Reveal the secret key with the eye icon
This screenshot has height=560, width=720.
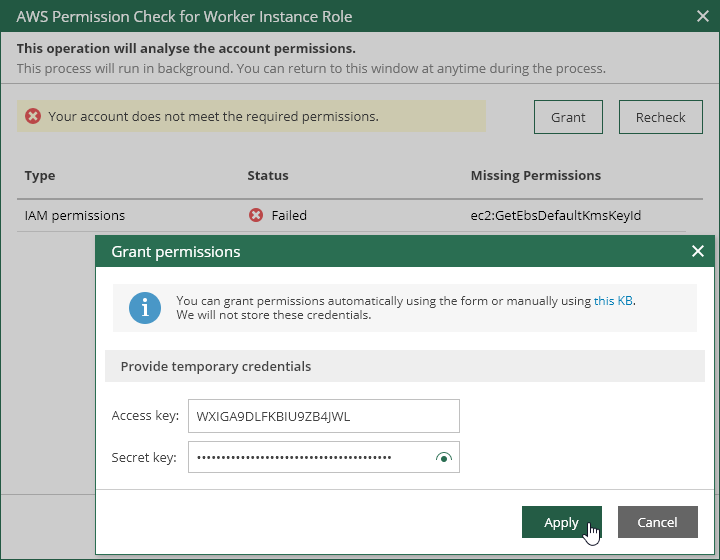point(444,458)
